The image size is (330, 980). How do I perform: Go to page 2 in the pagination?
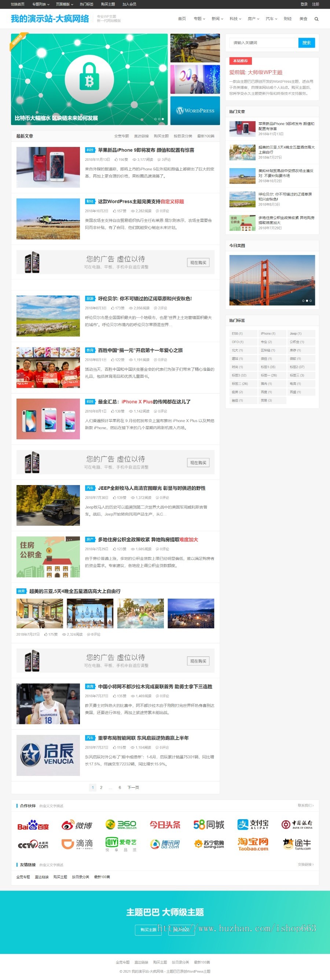pyautogui.click(x=101, y=788)
